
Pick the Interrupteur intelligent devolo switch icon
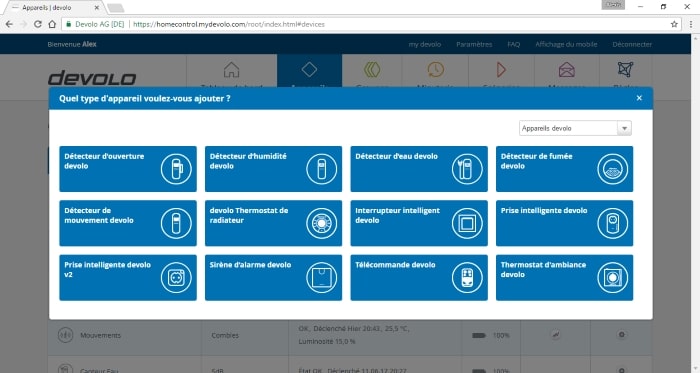(x=467, y=223)
